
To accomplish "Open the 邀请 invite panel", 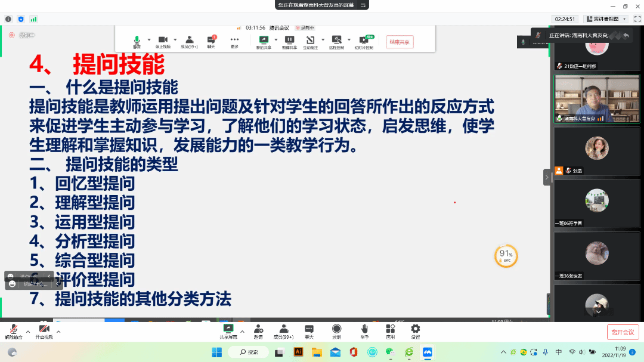I will click(258, 331).
